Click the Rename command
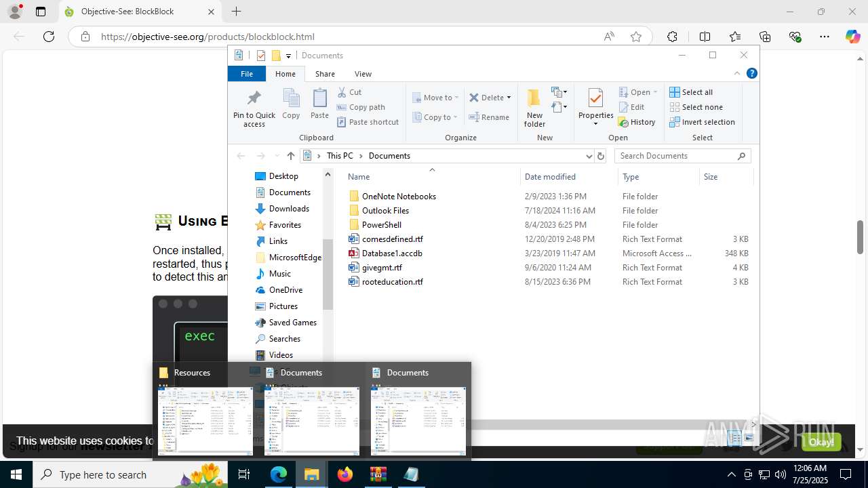 (x=489, y=117)
